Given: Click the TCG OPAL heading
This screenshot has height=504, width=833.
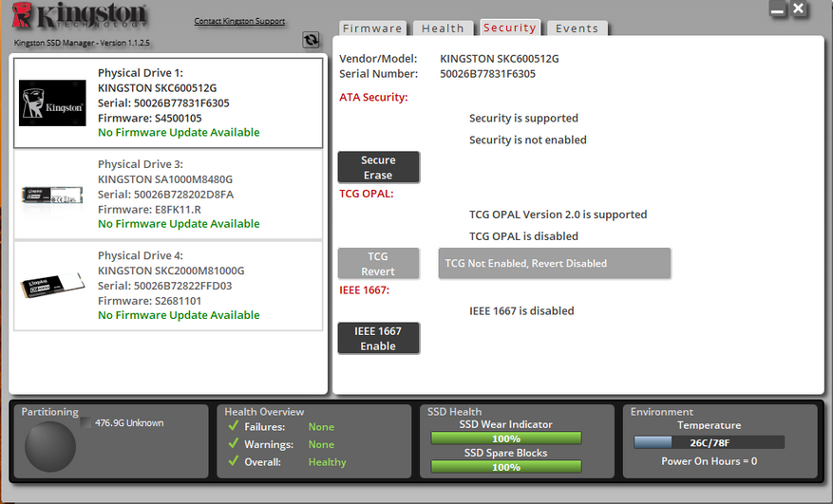Looking at the screenshot, I should point(367,194).
